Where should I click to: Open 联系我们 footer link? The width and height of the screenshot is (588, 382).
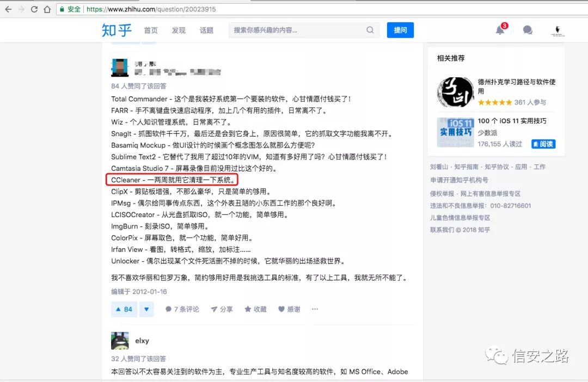click(x=443, y=230)
